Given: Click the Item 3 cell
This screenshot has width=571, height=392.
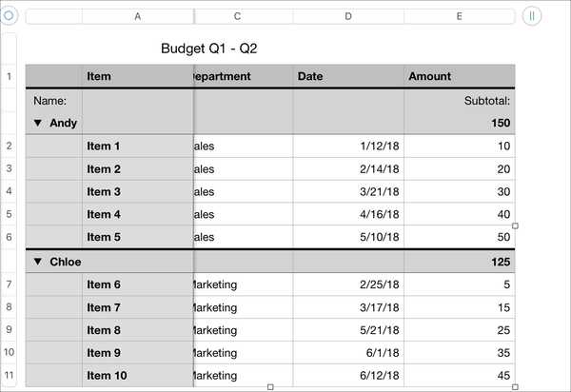Looking at the screenshot, I should point(138,192).
